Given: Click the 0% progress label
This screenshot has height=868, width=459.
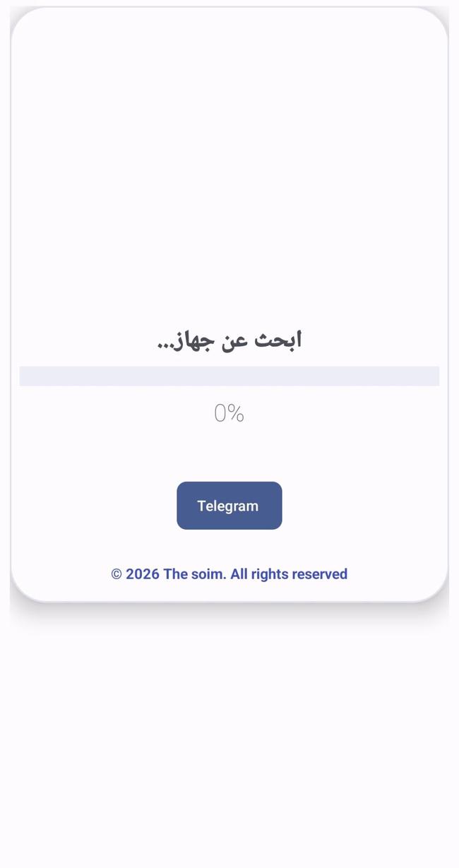Looking at the screenshot, I should coord(229,413).
